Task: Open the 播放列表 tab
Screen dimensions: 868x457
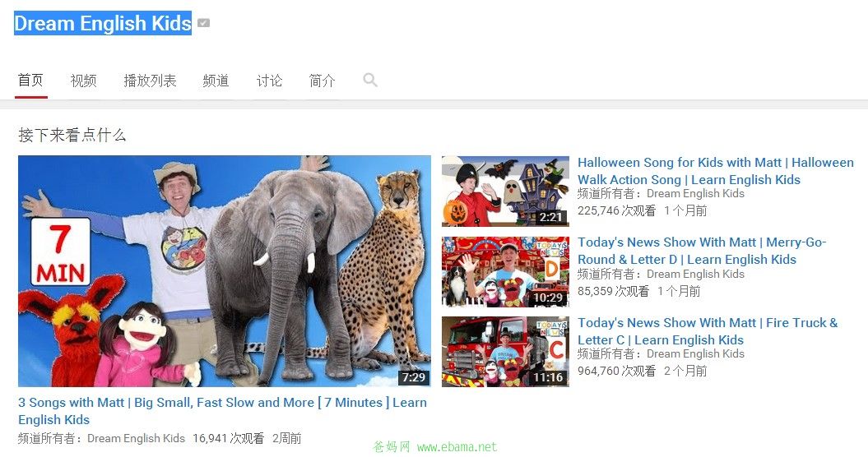Action: (x=150, y=81)
